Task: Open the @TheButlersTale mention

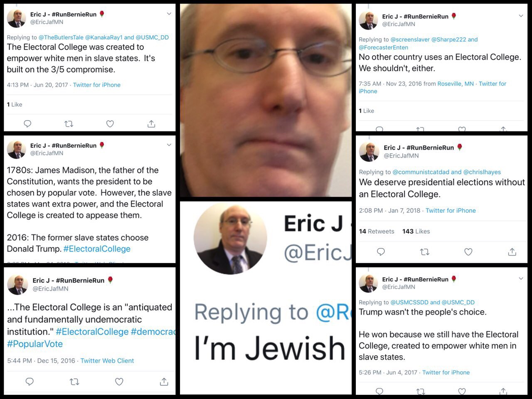Action: point(61,37)
